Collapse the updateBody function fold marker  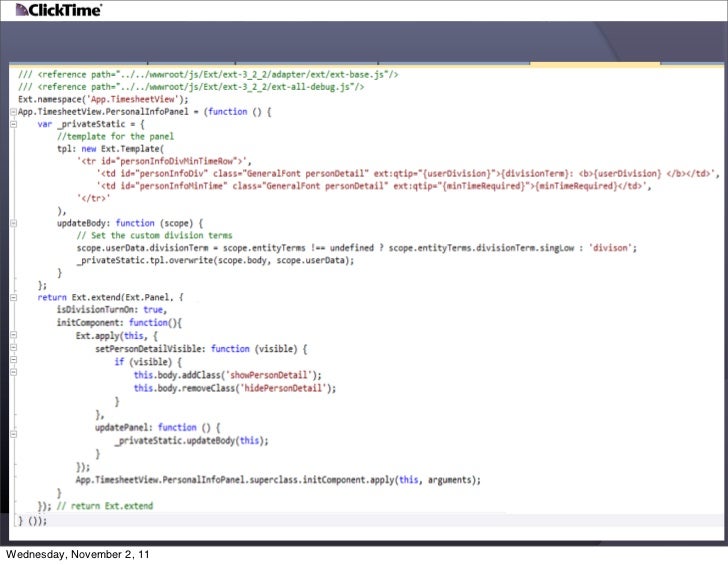point(13,223)
